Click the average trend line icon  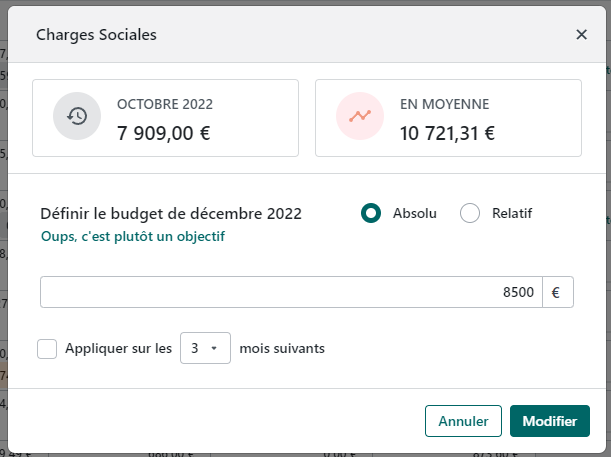360,116
